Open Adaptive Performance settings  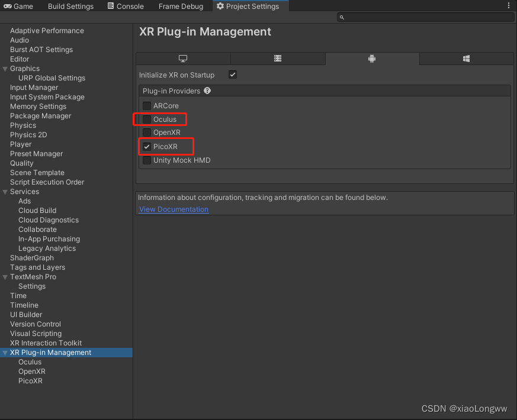[x=47, y=31]
